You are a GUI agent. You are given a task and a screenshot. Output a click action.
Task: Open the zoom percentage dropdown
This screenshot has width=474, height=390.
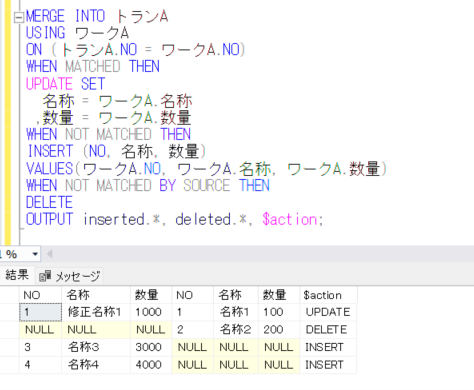pyautogui.click(x=35, y=254)
